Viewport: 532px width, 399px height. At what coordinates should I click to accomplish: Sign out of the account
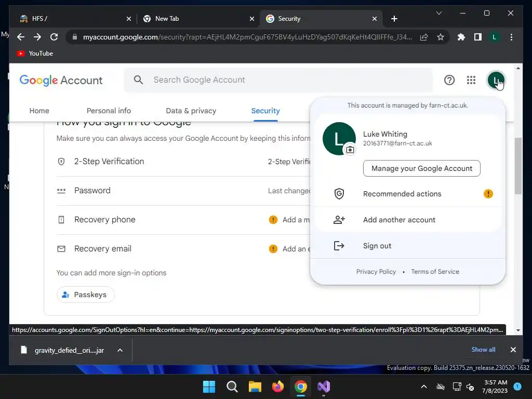[408, 246]
